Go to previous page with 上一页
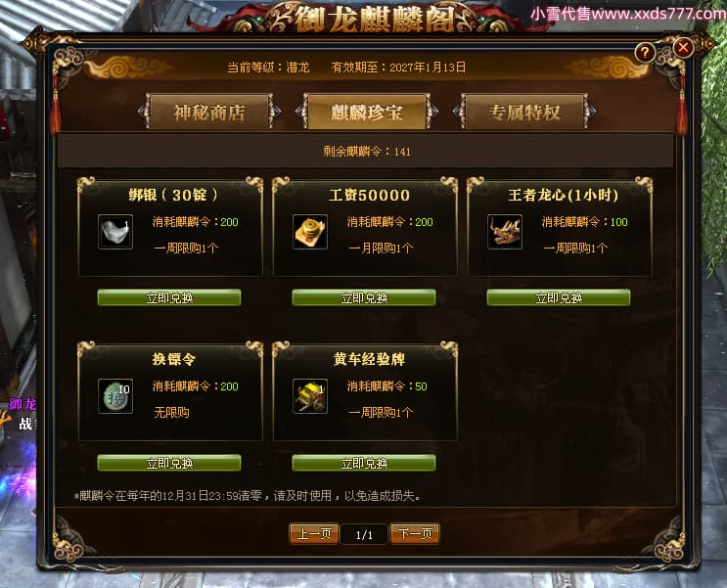This screenshot has width=727, height=588. click(314, 534)
